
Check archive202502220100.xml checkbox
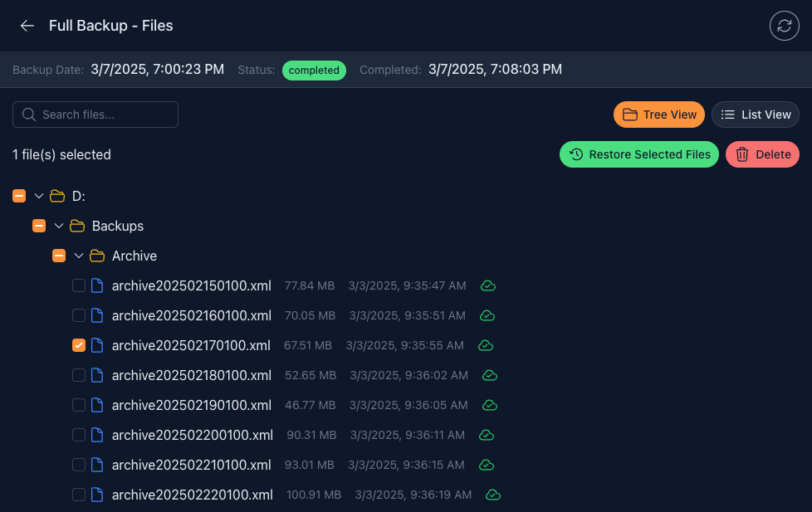click(79, 495)
